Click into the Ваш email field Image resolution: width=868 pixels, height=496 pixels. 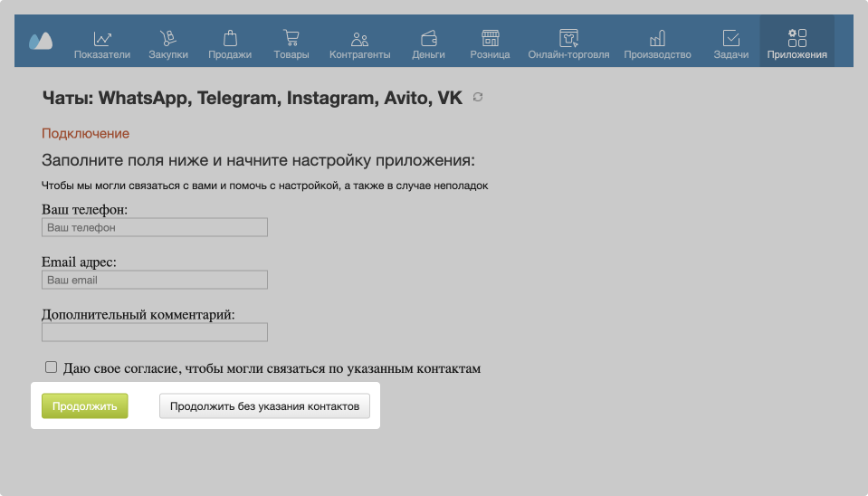point(155,281)
